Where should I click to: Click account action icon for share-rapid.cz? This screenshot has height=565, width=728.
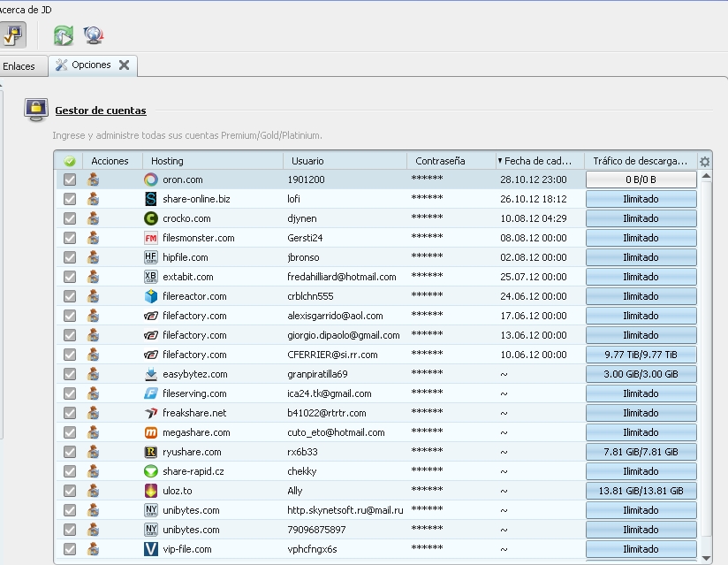point(93,471)
